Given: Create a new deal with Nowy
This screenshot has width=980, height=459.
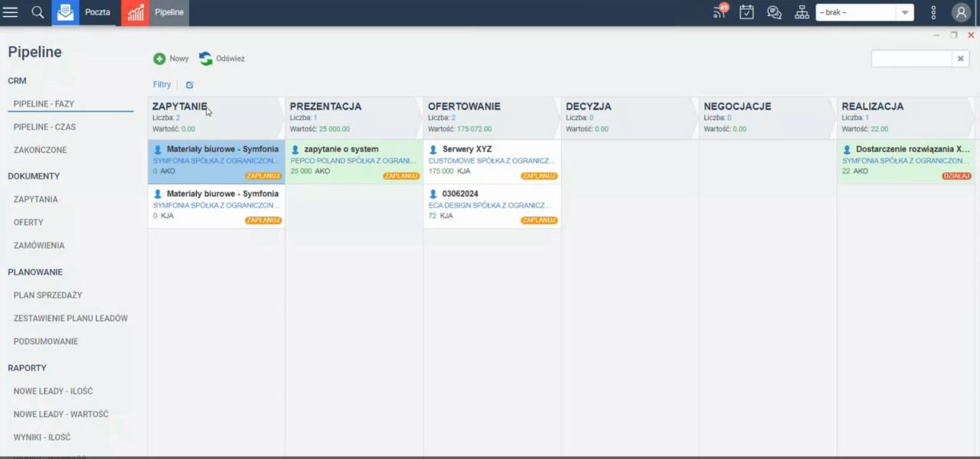Looking at the screenshot, I should tap(171, 58).
